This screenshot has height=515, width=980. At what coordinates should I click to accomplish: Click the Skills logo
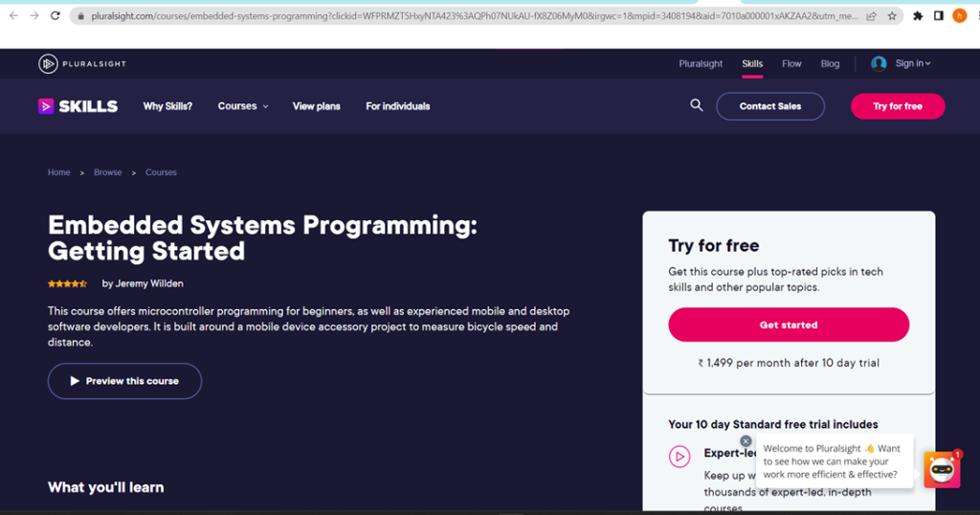(78, 106)
